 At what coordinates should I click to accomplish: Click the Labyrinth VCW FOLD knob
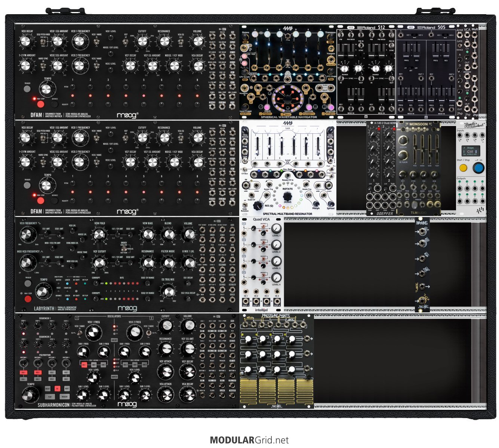[99, 235]
